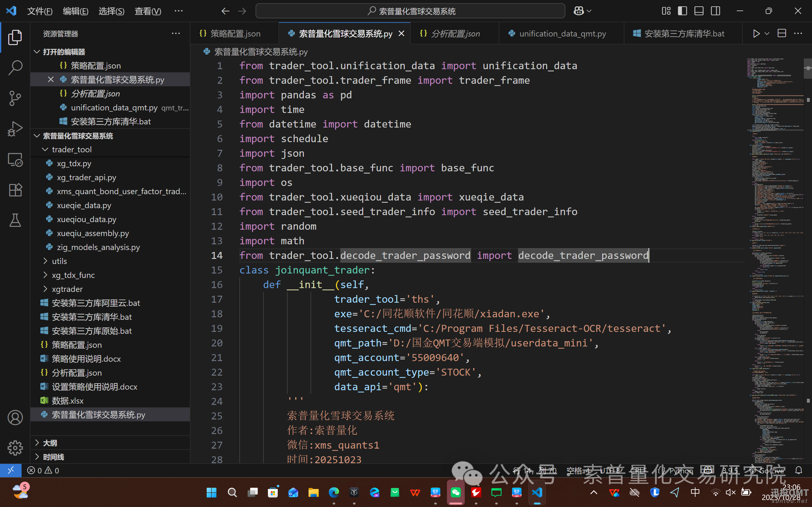812x507 pixels.
Task: Open the 编辑(E) menu
Action: 75,11
